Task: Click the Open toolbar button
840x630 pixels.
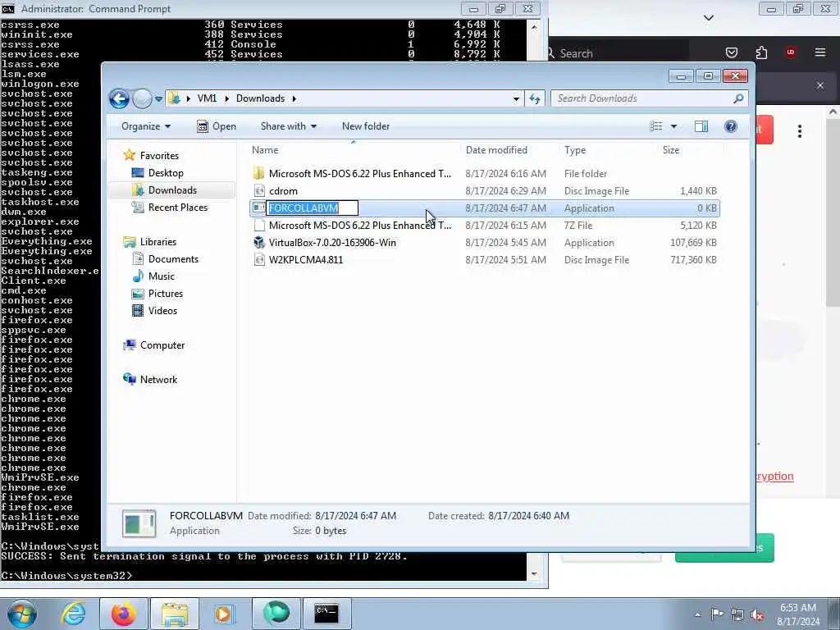Action: (x=217, y=126)
